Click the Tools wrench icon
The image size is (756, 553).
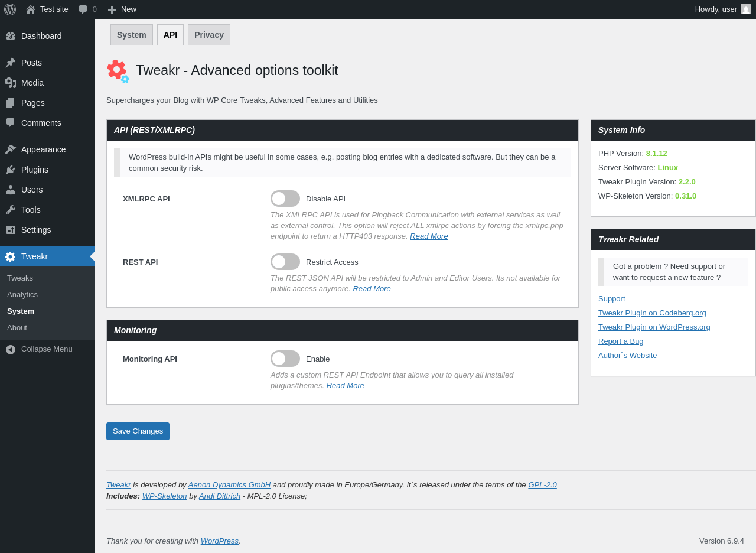click(x=11, y=210)
